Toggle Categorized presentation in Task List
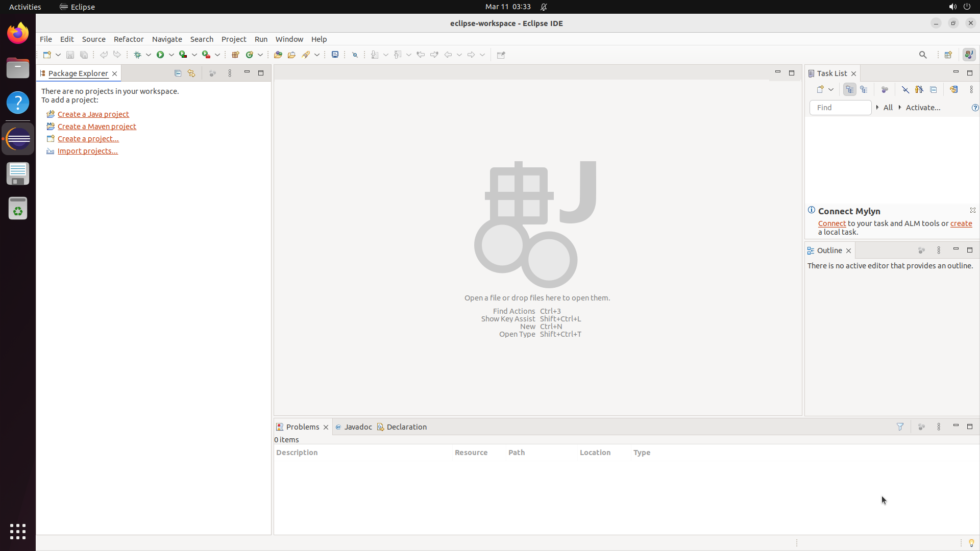The height and width of the screenshot is (551, 980). point(849,90)
